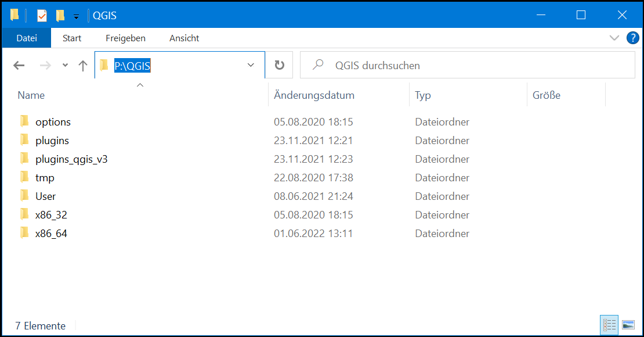Switch to details view layout icon

pyautogui.click(x=609, y=325)
